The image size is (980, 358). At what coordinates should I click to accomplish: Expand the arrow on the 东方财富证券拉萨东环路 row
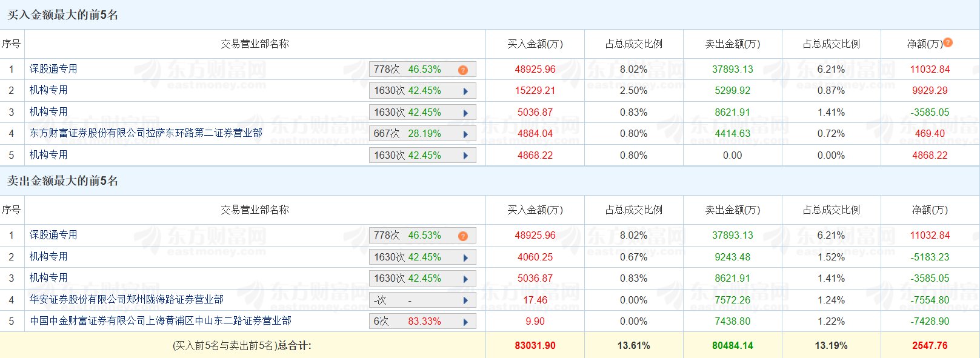[465, 134]
